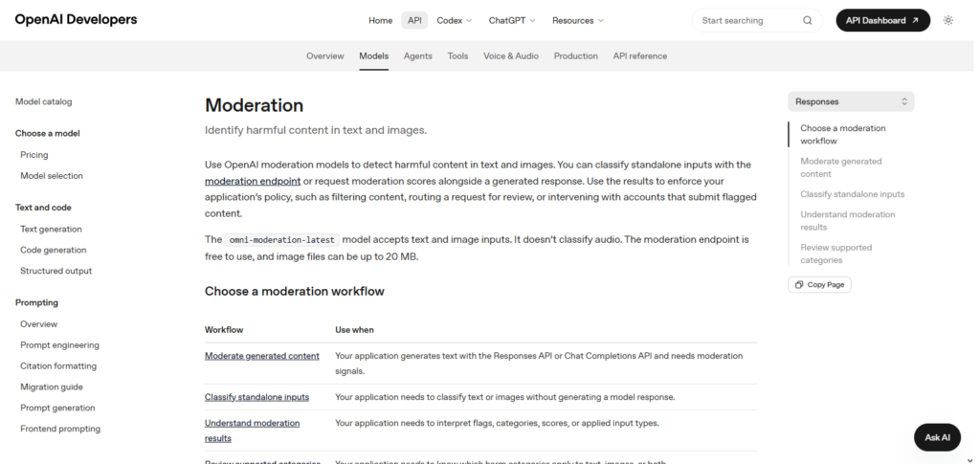Screen dimensions: 980x464
Task: Open the Ask AI chat button
Action: (x=937, y=437)
